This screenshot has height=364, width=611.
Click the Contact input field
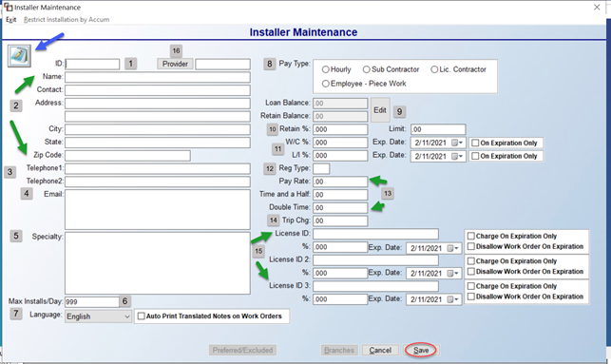[158, 90]
